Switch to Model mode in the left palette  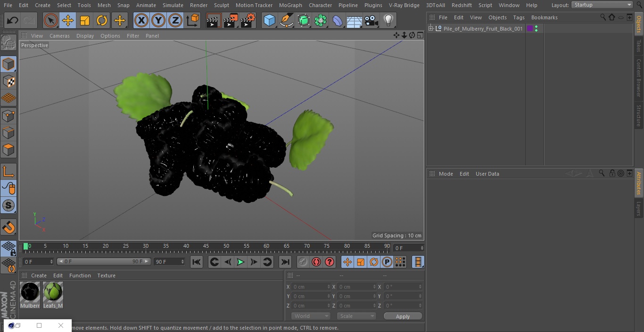pyautogui.click(x=8, y=64)
